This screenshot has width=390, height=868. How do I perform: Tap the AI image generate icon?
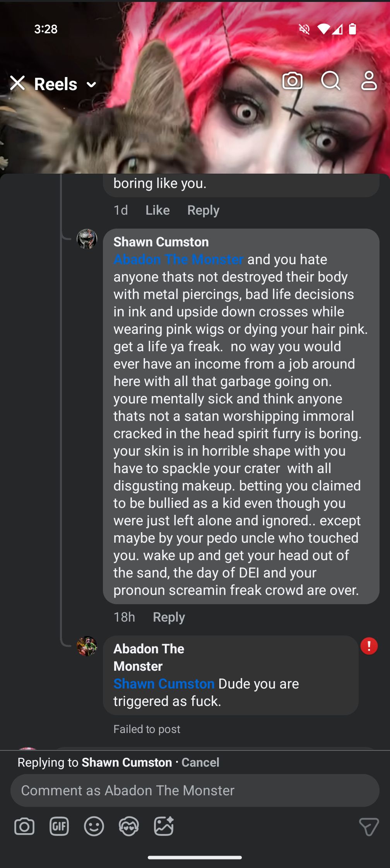click(x=164, y=827)
